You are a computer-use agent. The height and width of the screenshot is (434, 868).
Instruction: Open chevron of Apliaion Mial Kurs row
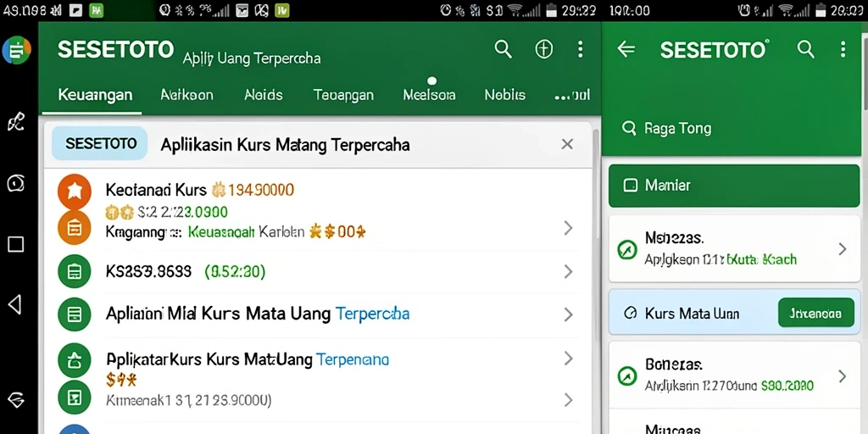[568, 314]
